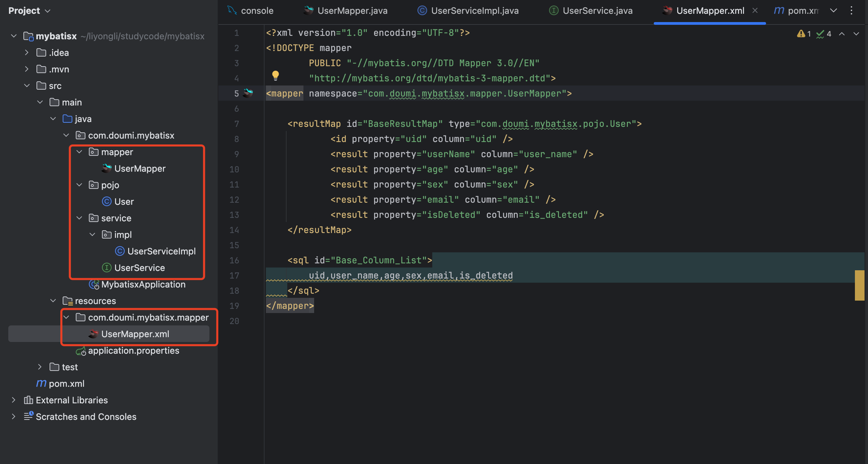Click the yellow warning stripe on scrollbar
Image resolution: width=868 pixels, height=464 pixels.
(x=859, y=285)
